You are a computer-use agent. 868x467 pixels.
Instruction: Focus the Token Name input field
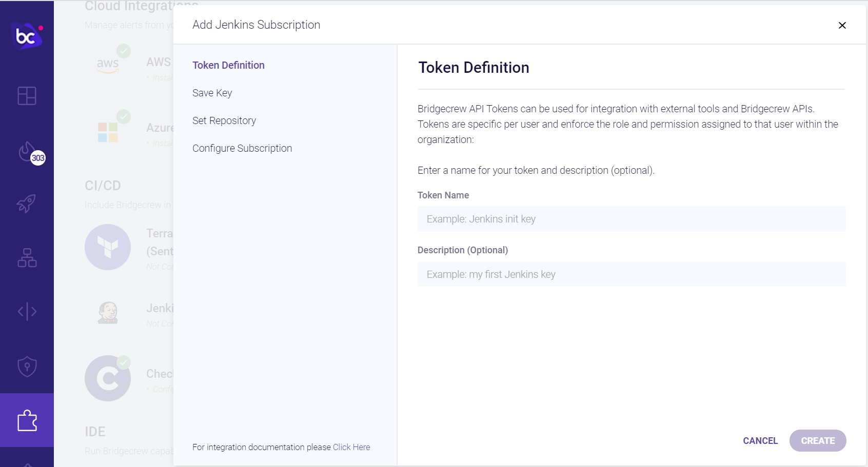pos(632,219)
